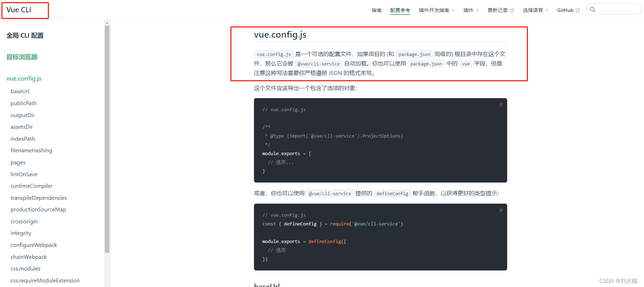644x287 pixels.
Task: Focus the search input field
Action: [614, 9]
